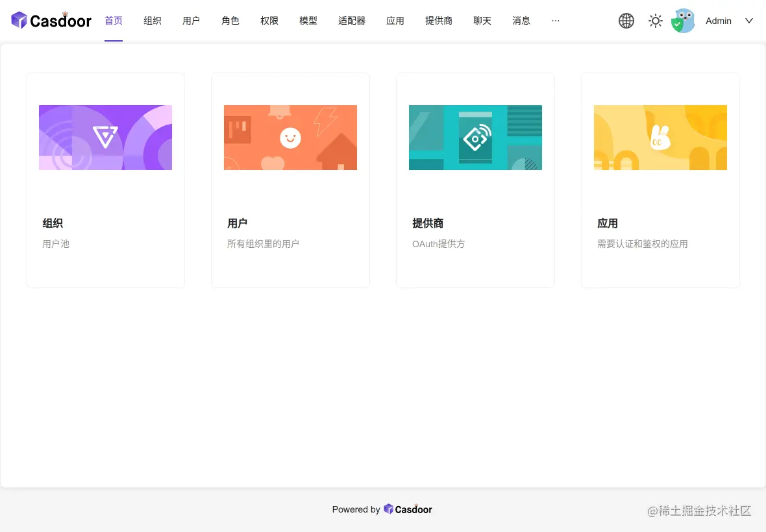766x532 pixels.
Task: Click the 用户 card title
Action: pyautogui.click(x=238, y=223)
